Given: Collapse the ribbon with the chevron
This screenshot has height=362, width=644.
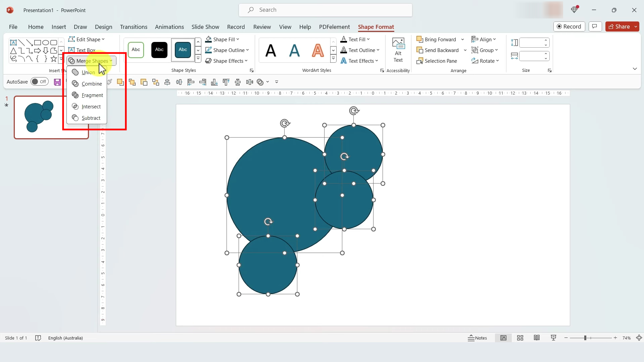Looking at the screenshot, I should coord(635,69).
